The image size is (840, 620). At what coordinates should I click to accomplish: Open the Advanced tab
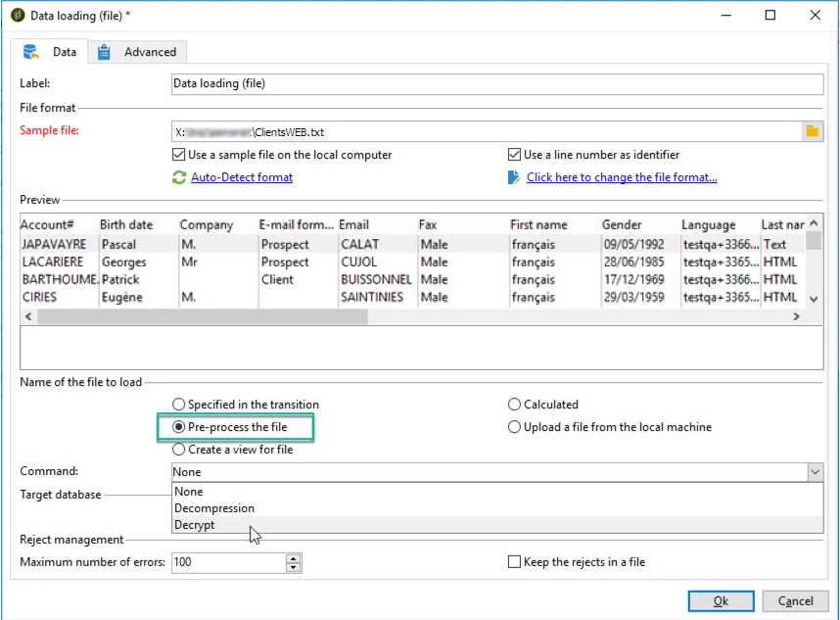tap(137, 52)
